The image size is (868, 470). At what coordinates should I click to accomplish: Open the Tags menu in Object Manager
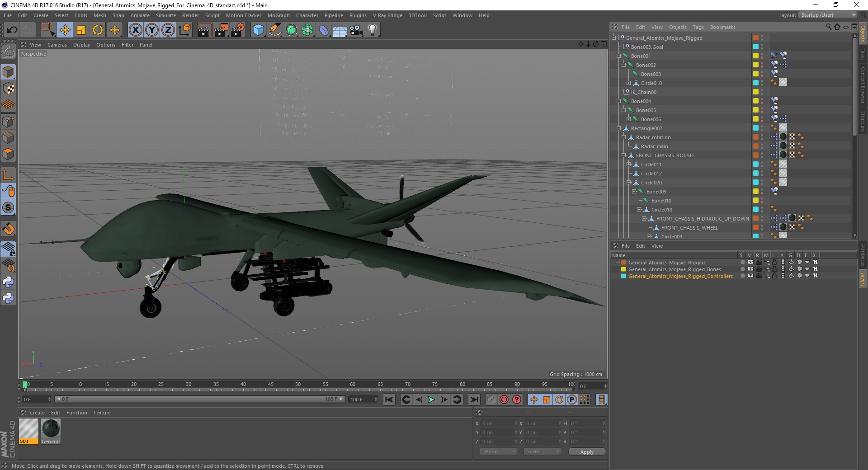click(x=698, y=27)
